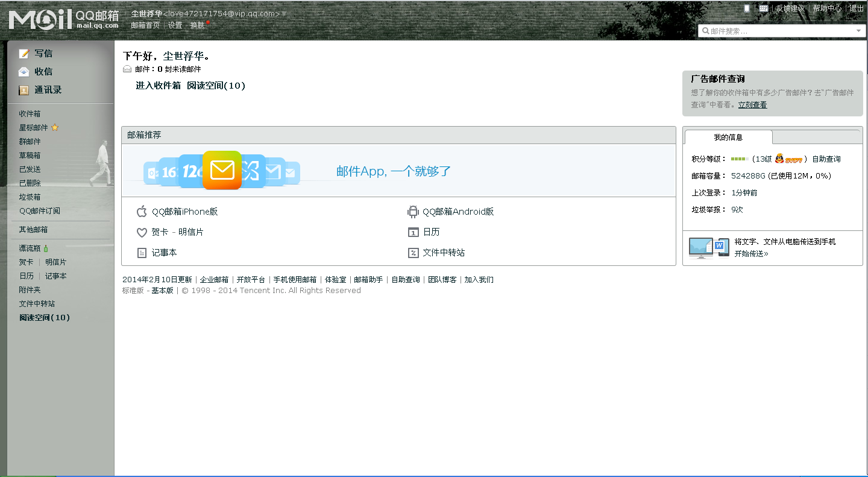
Task: Click the Android robot icon
Action: click(413, 212)
